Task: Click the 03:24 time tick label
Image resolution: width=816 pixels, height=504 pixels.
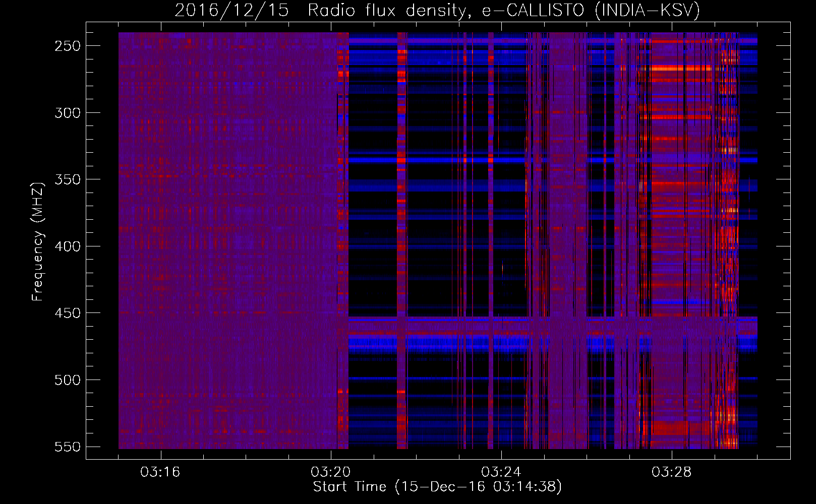Action: (501, 472)
